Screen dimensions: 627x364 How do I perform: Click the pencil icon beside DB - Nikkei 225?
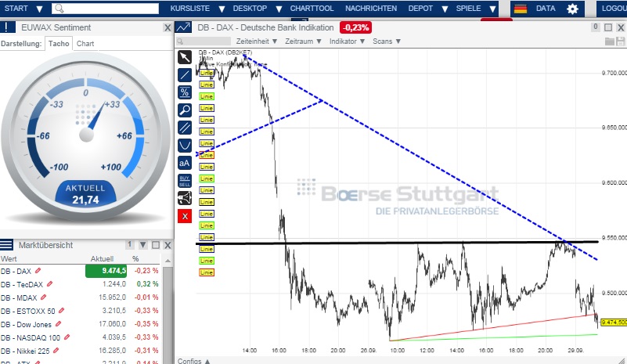pos(56,351)
